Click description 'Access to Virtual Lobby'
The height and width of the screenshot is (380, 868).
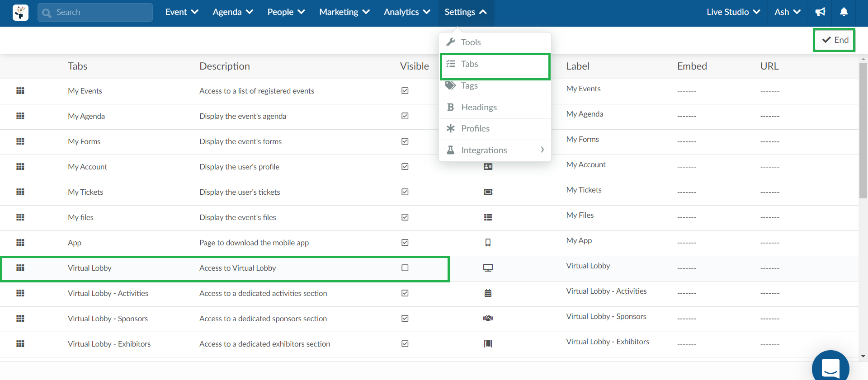point(237,268)
